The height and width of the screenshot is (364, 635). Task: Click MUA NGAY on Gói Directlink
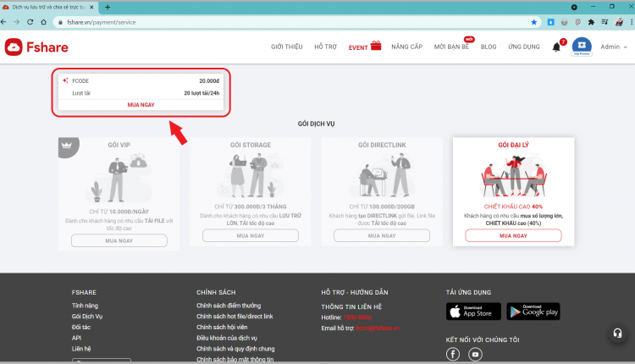(382, 235)
